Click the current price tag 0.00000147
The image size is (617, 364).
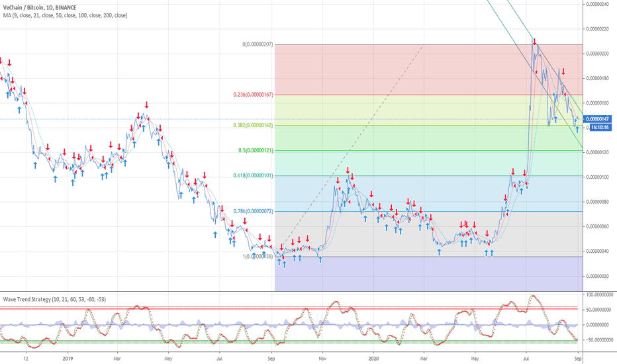597,119
